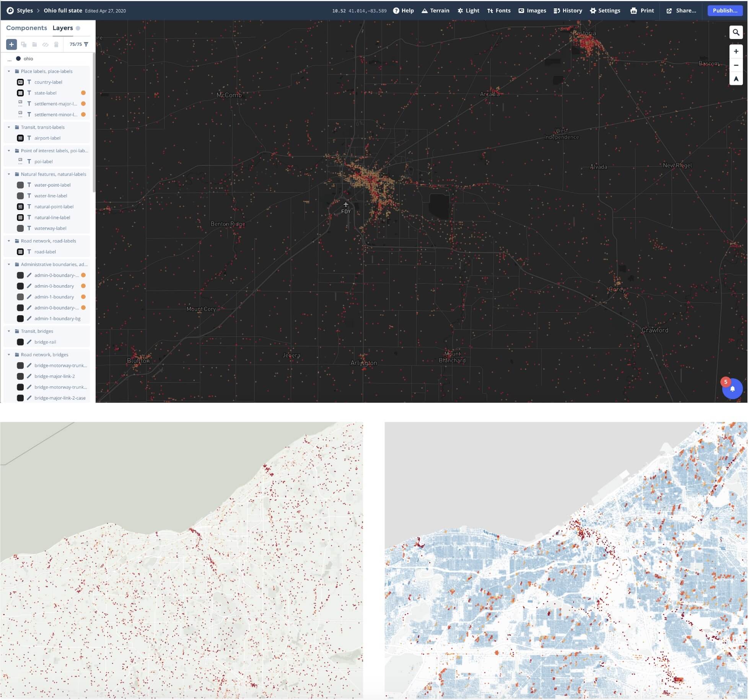Click the Publish button
The width and height of the screenshot is (749, 700).
click(x=725, y=11)
